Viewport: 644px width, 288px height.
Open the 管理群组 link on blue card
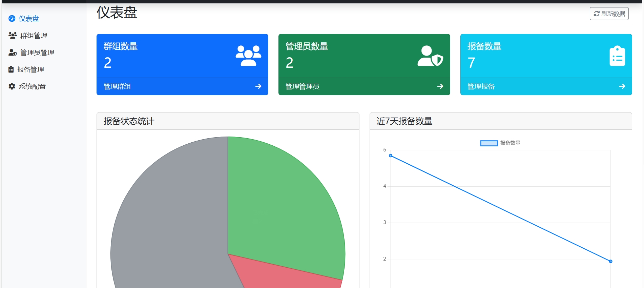pyautogui.click(x=117, y=86)
